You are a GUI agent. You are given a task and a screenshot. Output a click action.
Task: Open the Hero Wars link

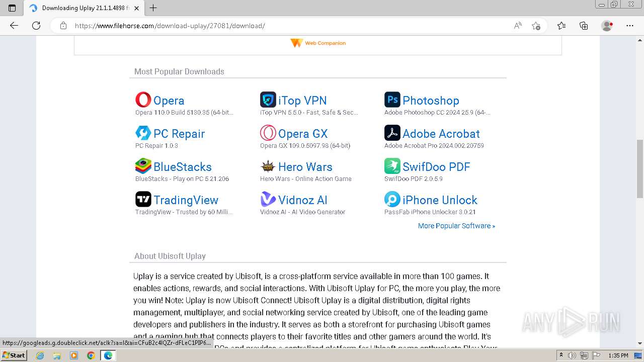(x=305, y=167)
